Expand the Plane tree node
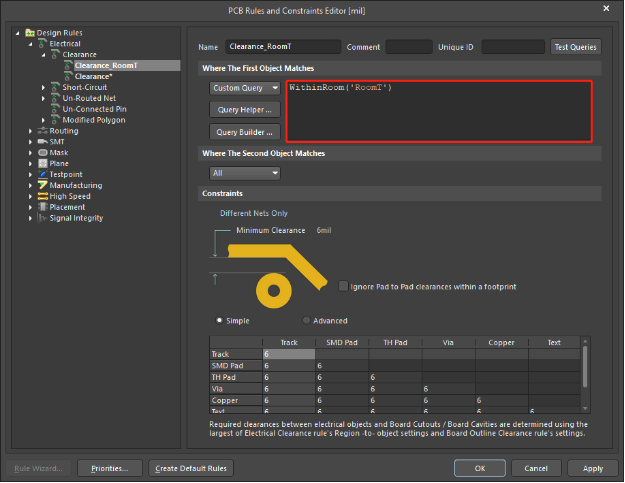The height and width of the screenshot is (483, 625). (x=30, y=163)
